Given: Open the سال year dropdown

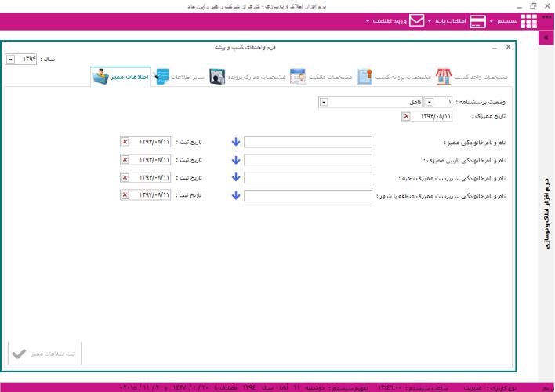Looking at the screenshot, I should coord(9,60).
